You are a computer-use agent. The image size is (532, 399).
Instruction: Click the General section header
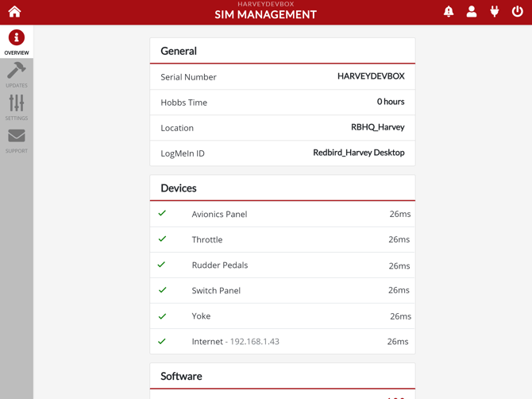(x=179, y=51)
